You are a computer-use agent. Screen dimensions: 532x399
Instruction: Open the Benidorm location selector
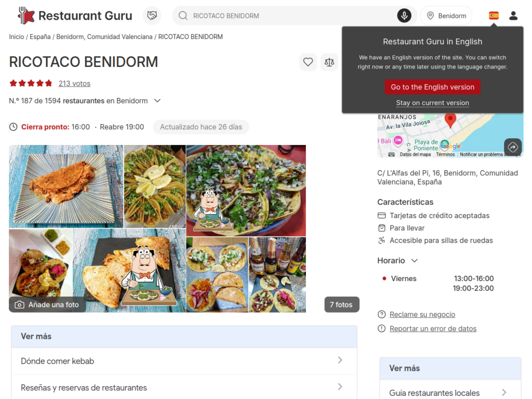(x=446, y=16)
